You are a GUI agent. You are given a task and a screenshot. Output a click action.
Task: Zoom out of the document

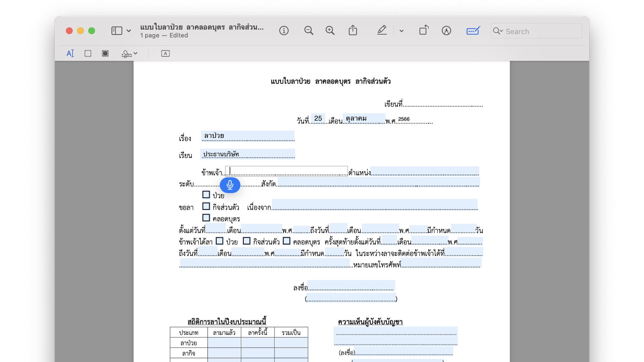309,31
